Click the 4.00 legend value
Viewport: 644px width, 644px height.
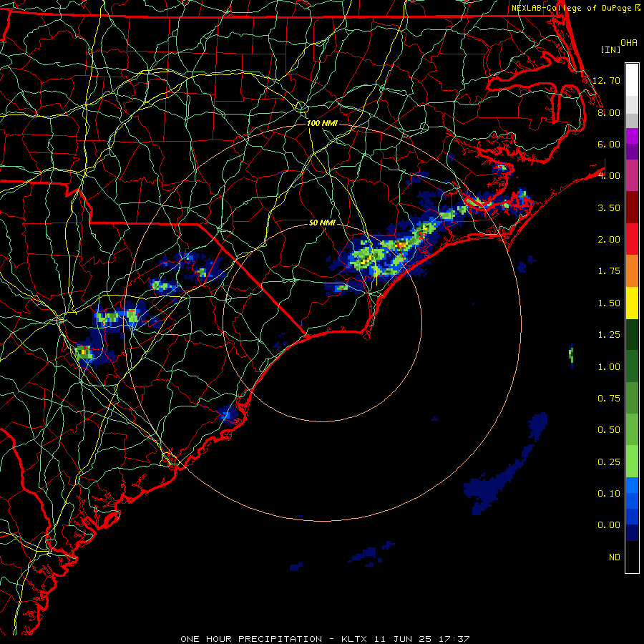pyautogui.click(x=609, y=176)
